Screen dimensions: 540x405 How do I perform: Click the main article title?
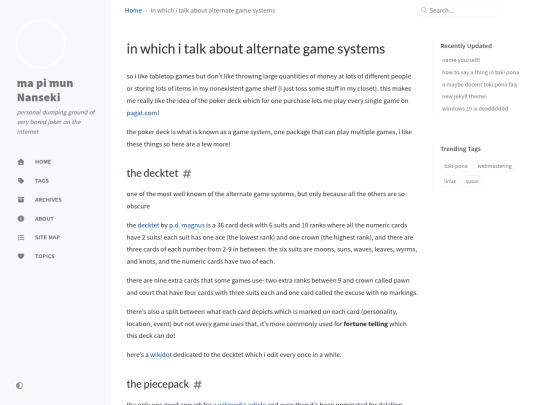256,49
